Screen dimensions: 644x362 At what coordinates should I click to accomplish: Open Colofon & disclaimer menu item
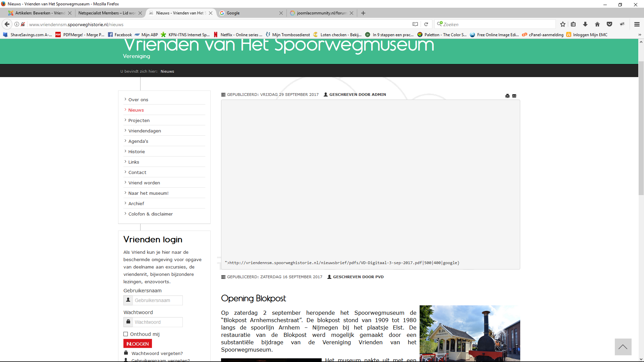(150, 214)
